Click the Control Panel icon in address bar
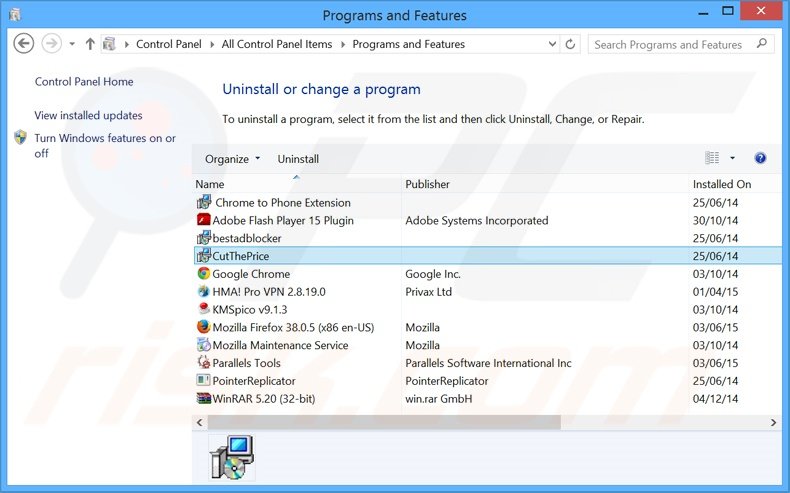Screen dimensions: 790x493 tap(109, 44)
